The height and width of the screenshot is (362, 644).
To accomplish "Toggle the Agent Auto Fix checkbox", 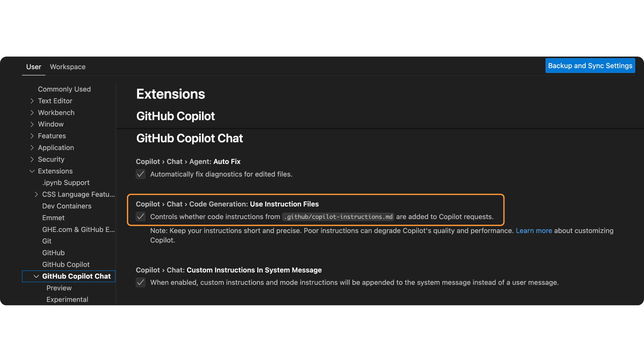I will coord(141,174).
